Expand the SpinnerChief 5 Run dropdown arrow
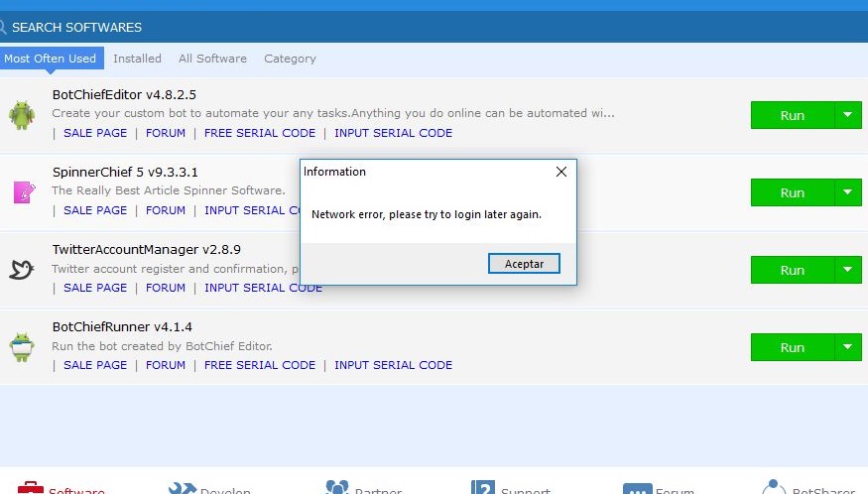Screen dimensions: 868x494 tap(847, 192)
